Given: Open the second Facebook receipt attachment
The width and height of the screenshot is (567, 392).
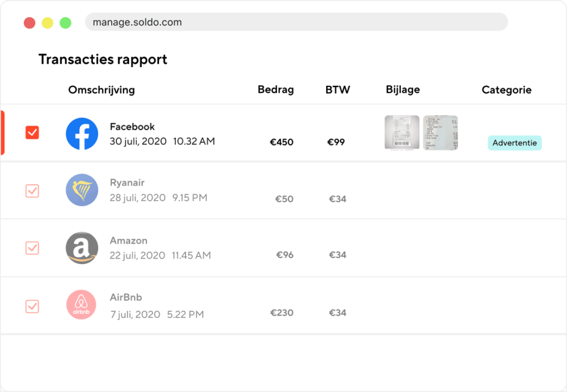Looking at the screenshot, I should point(440,132).
